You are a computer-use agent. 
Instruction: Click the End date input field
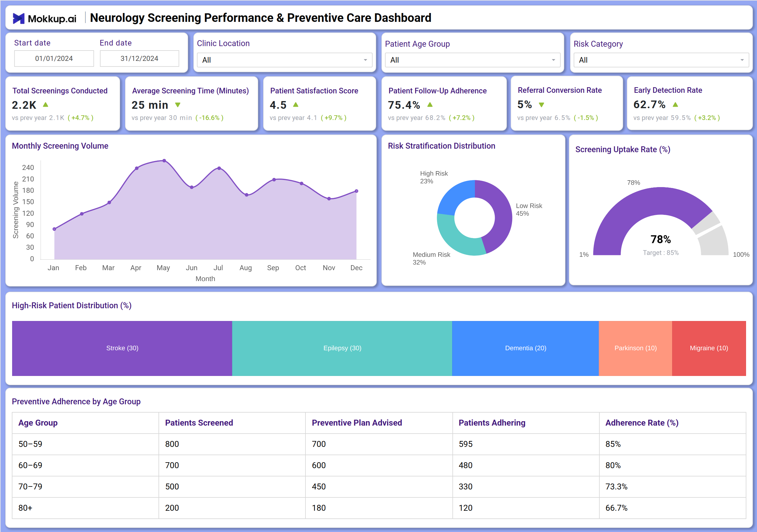coord(140,58)
